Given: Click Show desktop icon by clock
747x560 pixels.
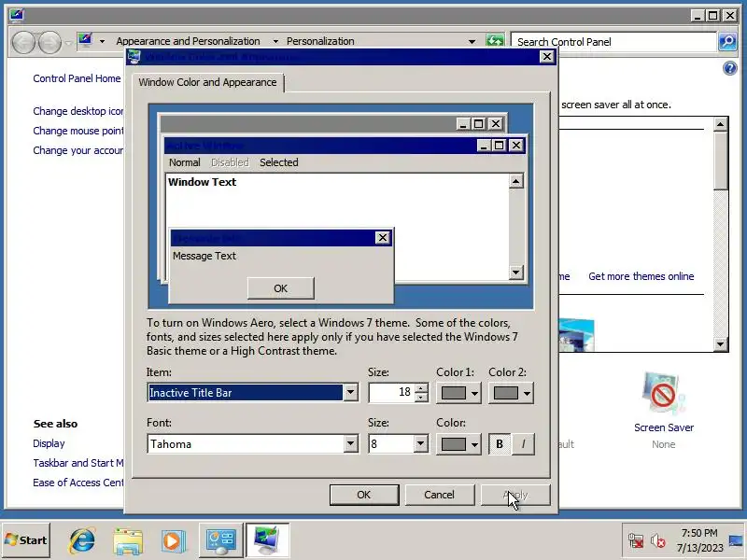Looking at the screenshot, I should pos(736,540).
